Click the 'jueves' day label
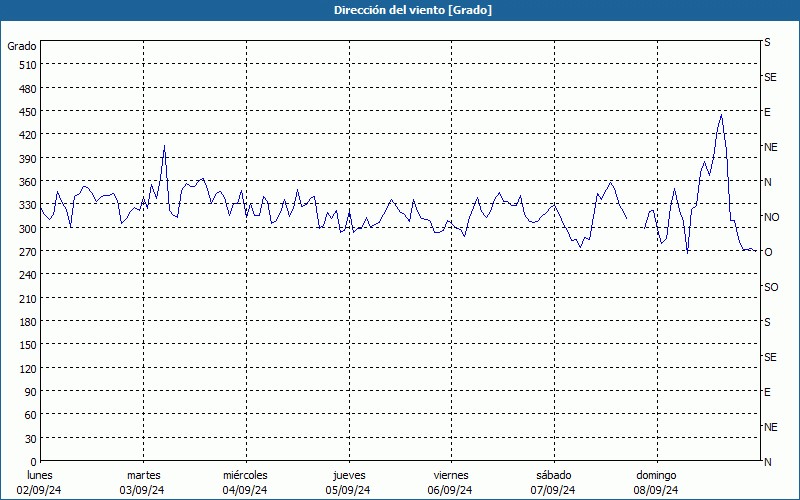Image resolution: width=800 pixels, height=500 pixels. (349, 476)
